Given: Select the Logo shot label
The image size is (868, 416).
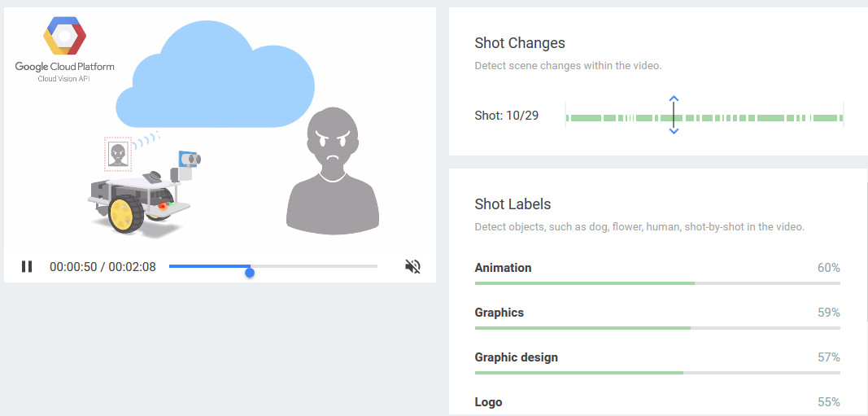Looking at the screenshot, I should coord(488,402).
